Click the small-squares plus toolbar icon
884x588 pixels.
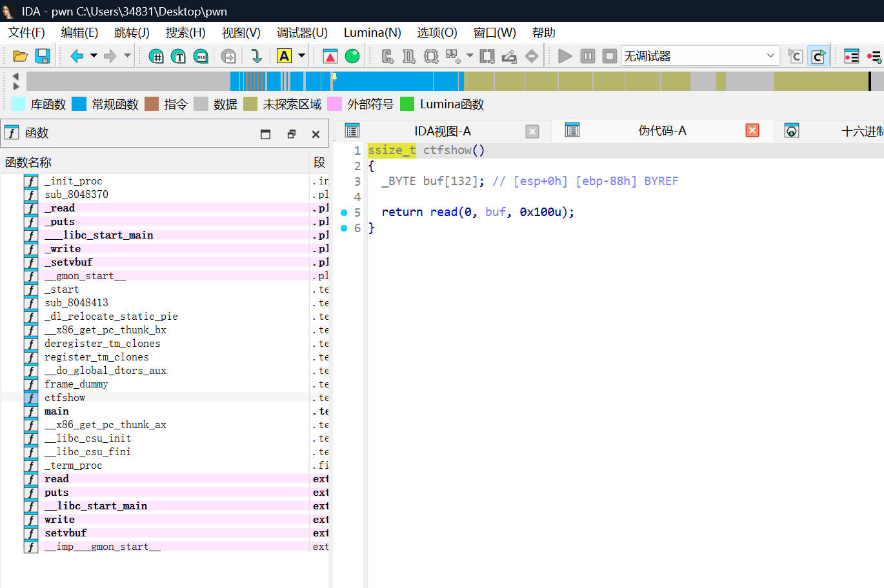click(453, 56)
